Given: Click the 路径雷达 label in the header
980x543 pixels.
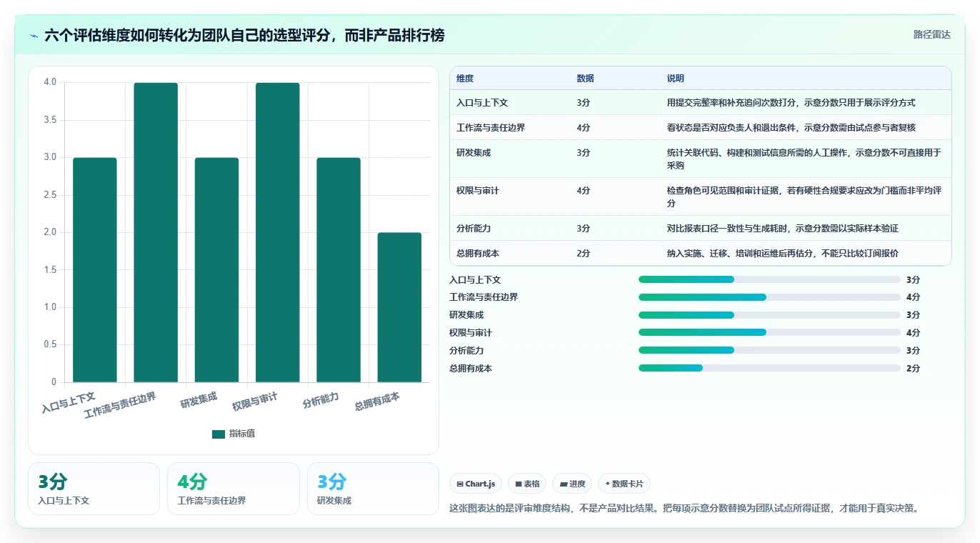Looking at the screenshot, I should coord(932,34).
